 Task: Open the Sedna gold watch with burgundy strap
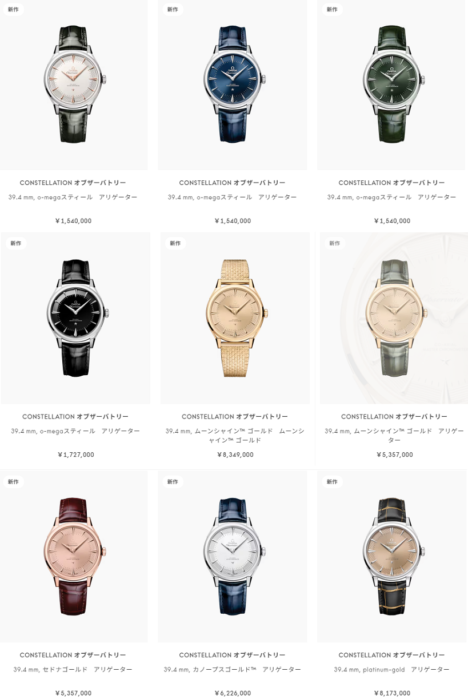pyautogui.click(x=75, y=556)
